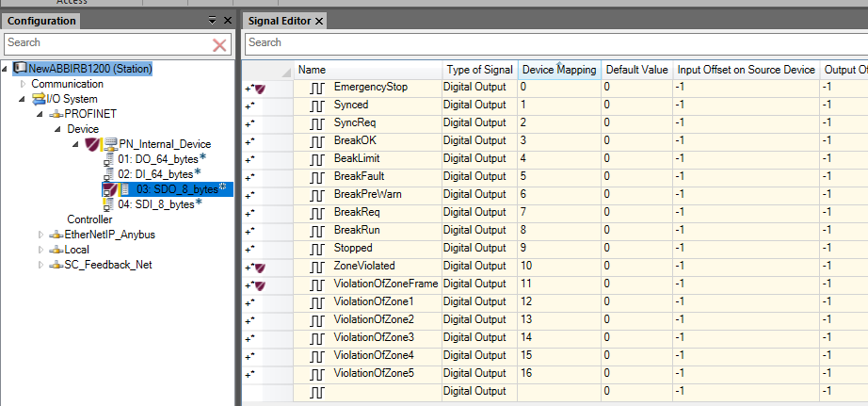The height and width of the screenshot is (406, 868).
Task: Open the Configuration panel options dropdown arrow
Action: [x=213, y=21]
